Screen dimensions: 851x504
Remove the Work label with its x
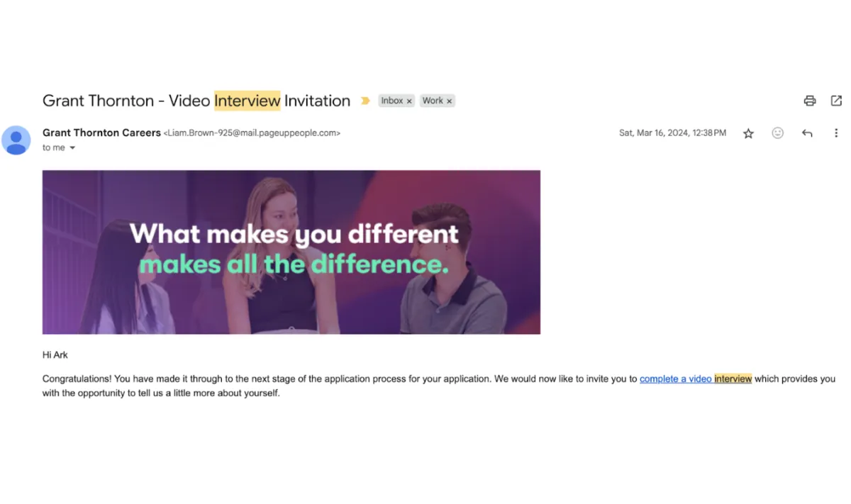click(449, 101)
